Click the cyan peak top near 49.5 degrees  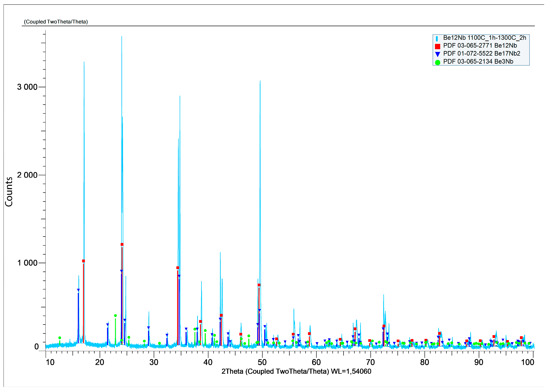pos(260,81)
